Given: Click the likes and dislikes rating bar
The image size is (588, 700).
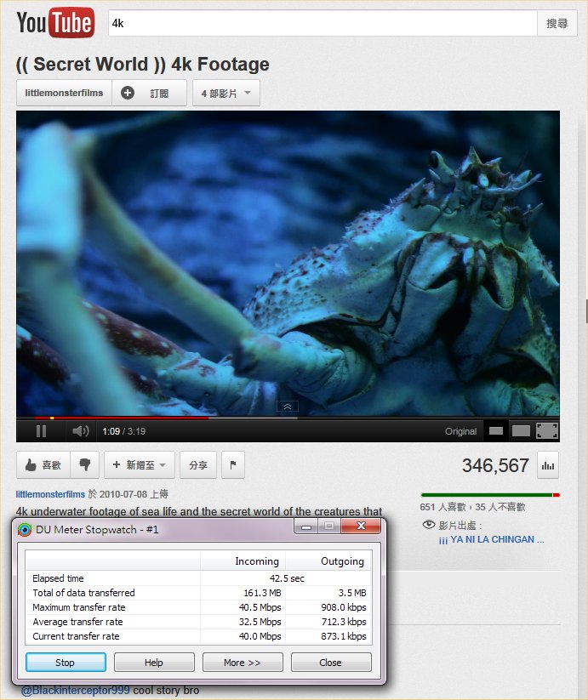Looking at the screenshot, I should [x=490, y=495].
